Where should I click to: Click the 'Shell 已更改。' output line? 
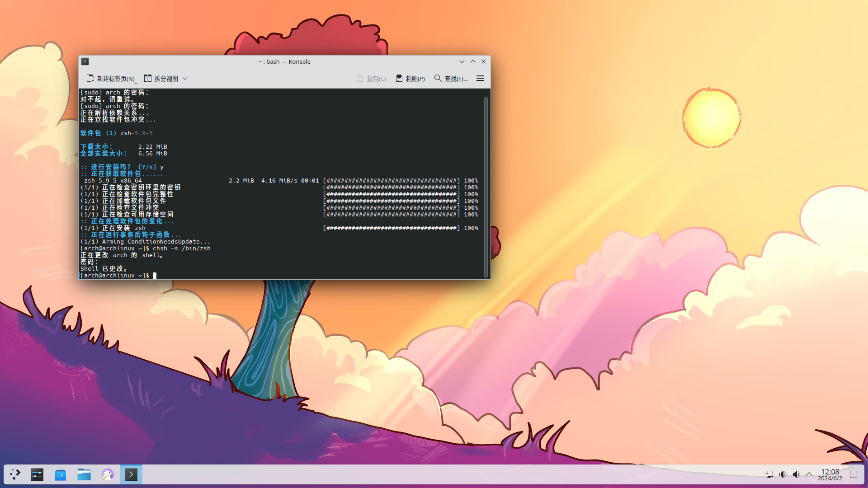pos(104,269)
